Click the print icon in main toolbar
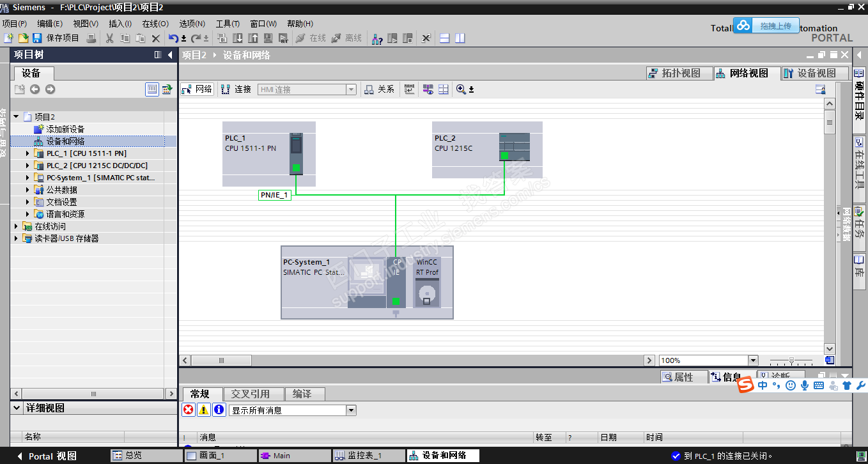The height and width of the screenshot is (464, 868). (x=91, y=38)
